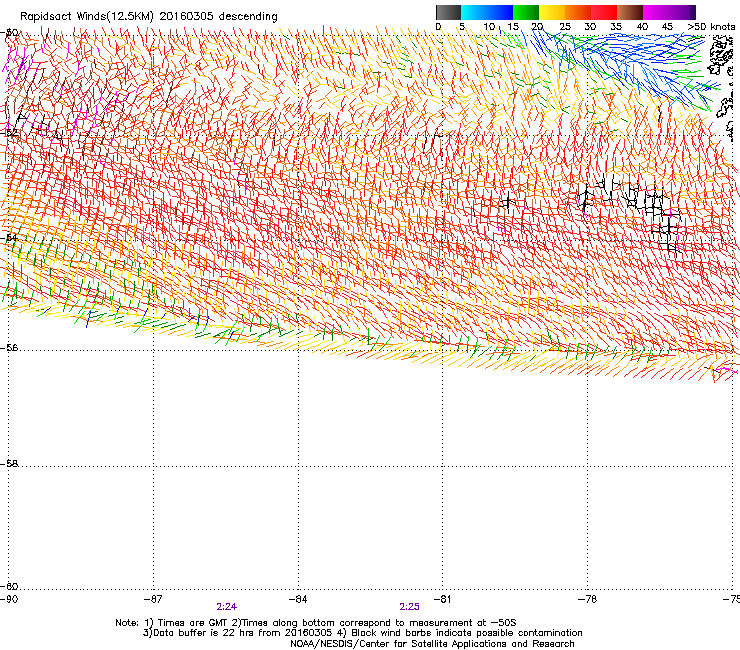The width and height of the screenshot is (740, 650).
Task: Click the Rapidscat Winds chart title
Action: [x=149, y=16]
